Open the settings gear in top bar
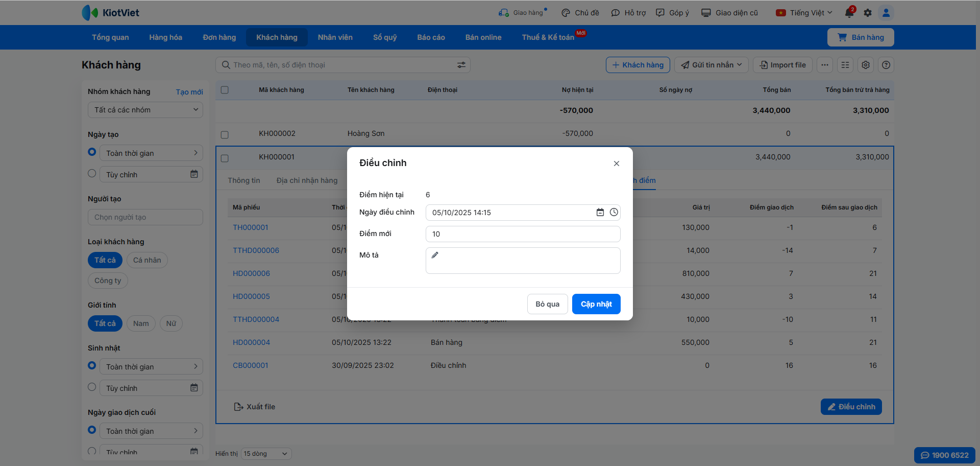Image resolution: width=980 pixels, height=466 pixels. pos(868,13)
